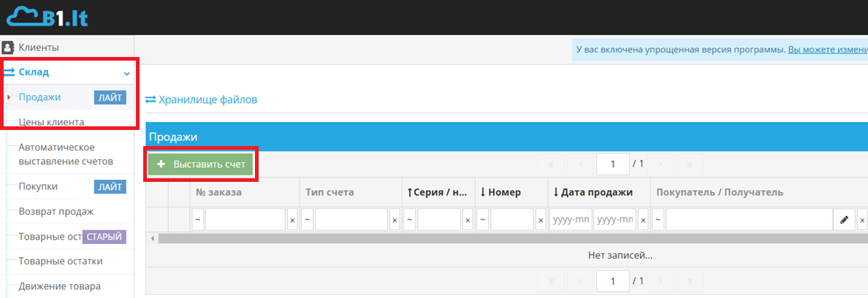The width and height of the screenshot is (868, 298).
Task: Follow the Вы можете изменить link
Action: pyautogui.click(x=827, y=50)
